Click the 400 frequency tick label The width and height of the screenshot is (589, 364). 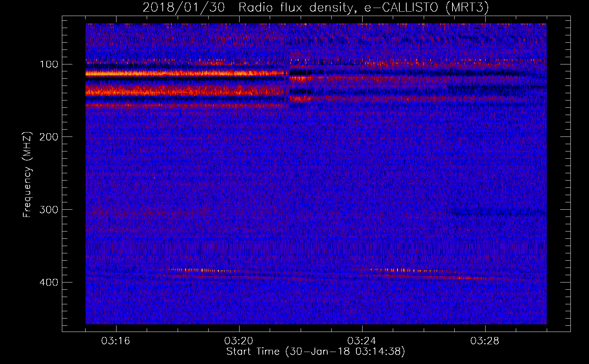[x=49, y=282]
